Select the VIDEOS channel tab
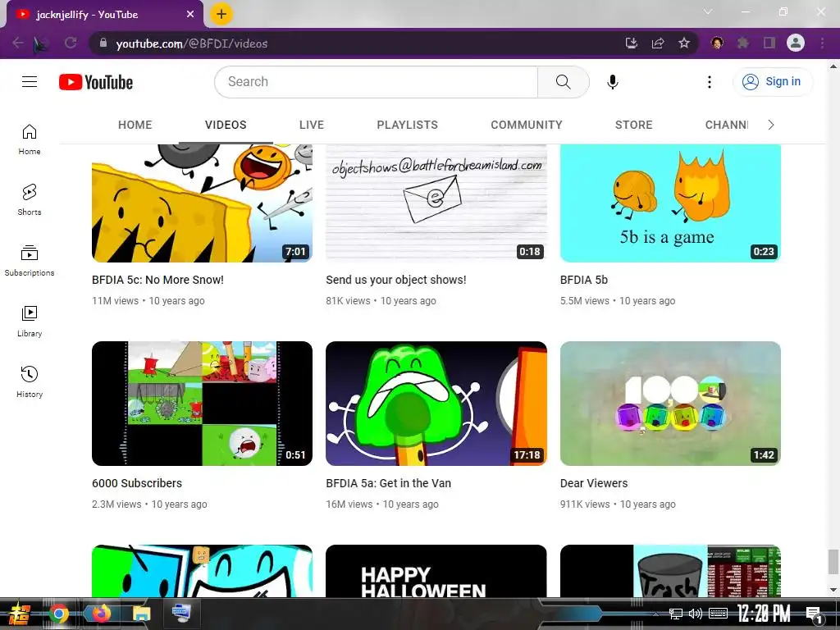 pos(226,125)
